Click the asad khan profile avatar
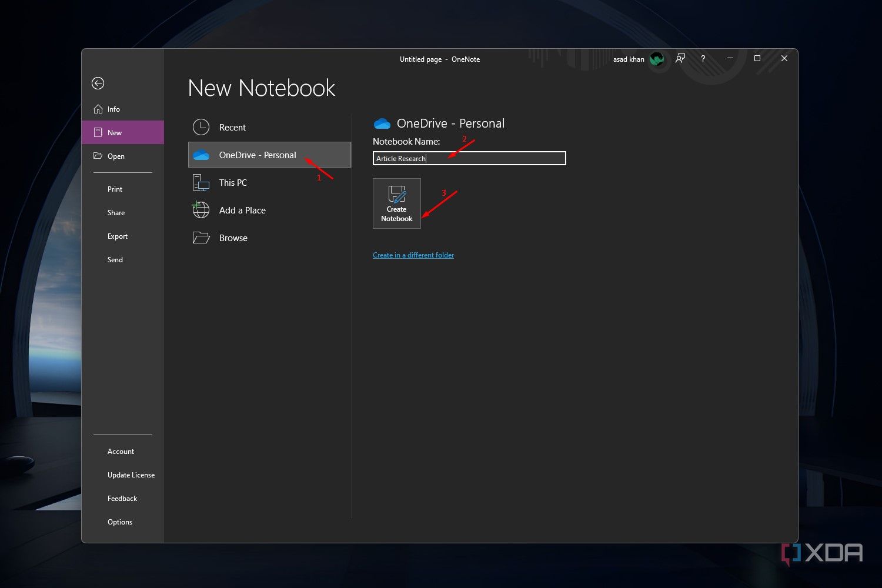Screen dimensions: 882x588 point(657,59)
